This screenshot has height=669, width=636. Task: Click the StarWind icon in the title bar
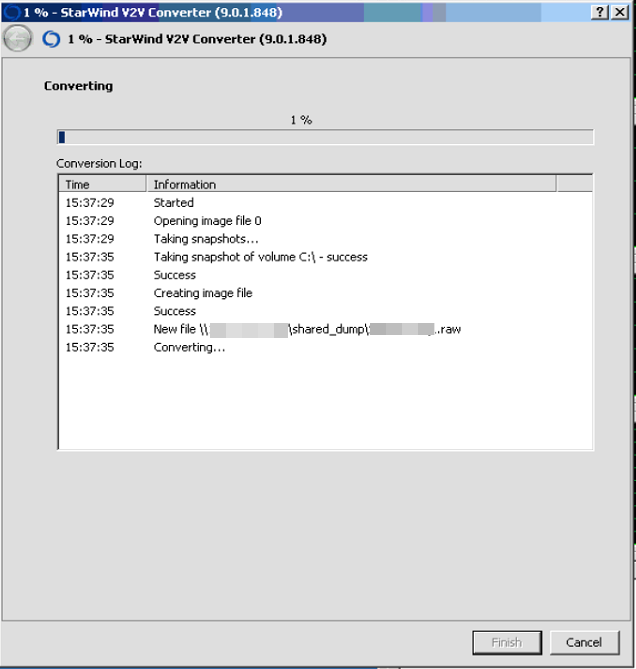click(x=11, y=12)
